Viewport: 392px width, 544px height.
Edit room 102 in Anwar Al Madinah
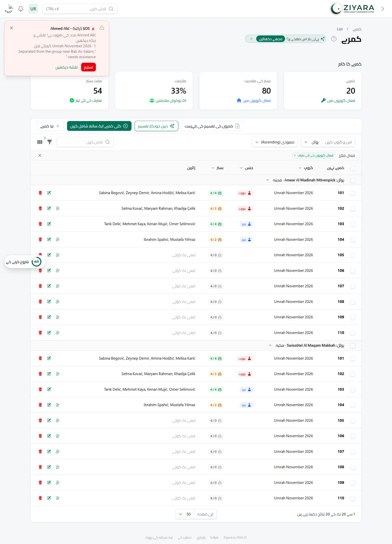coord(49,208)
